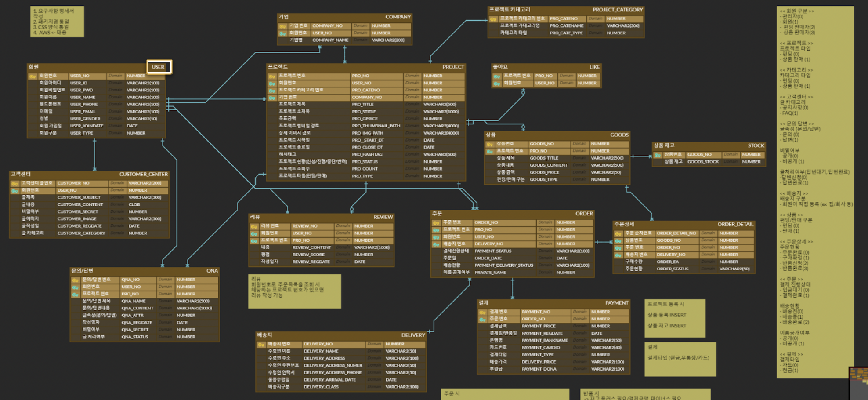Click the key icon beside CUSTOMER_NO in CUSTOMER_CENTER table

[x=14, y=183]
